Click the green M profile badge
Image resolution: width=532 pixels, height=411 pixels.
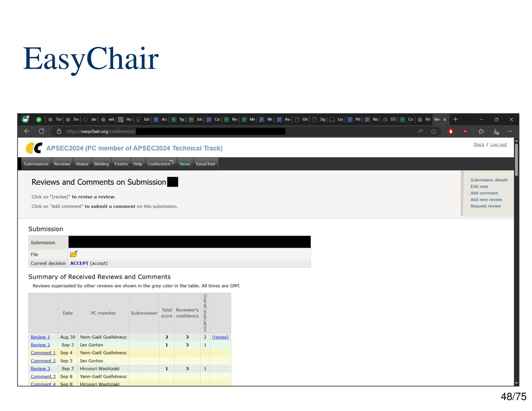click(x=39, y=120)
